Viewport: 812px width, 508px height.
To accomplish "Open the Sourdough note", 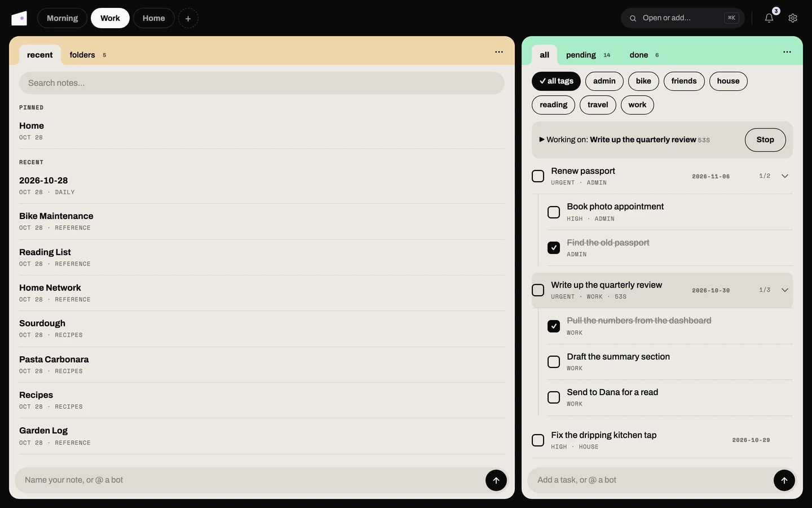I will [262, 329].
